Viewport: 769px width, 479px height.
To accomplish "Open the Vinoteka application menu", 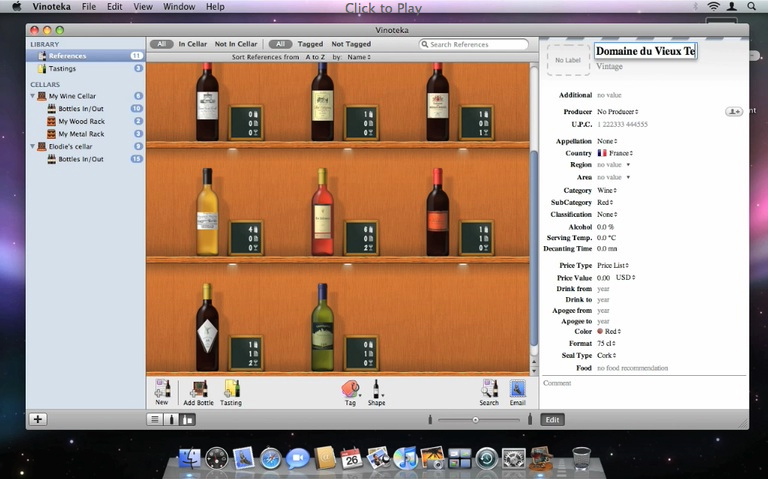I will click(51, 6).
